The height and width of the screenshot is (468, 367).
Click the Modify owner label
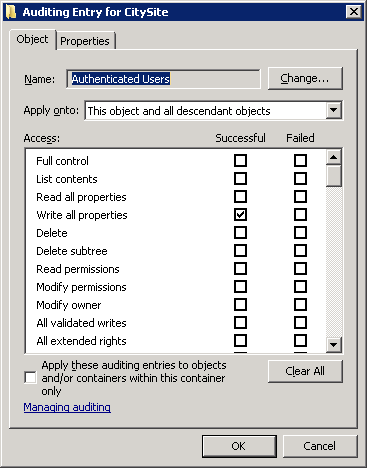(69, 305)
